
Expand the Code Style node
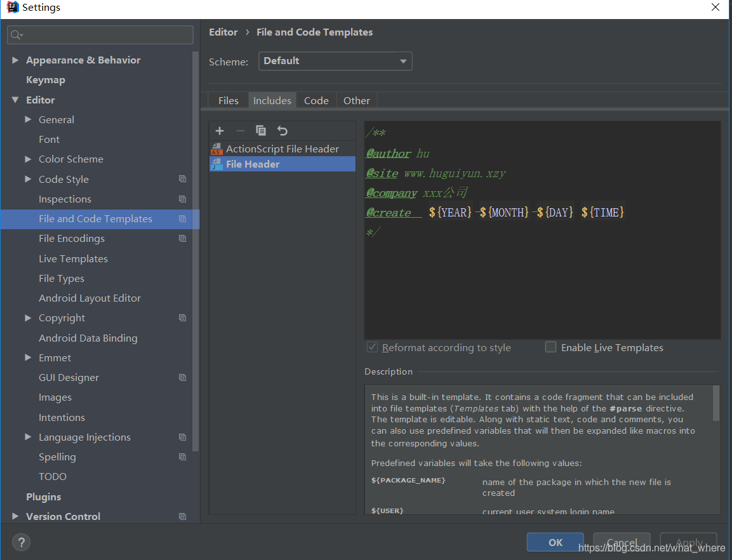point(28,179)
